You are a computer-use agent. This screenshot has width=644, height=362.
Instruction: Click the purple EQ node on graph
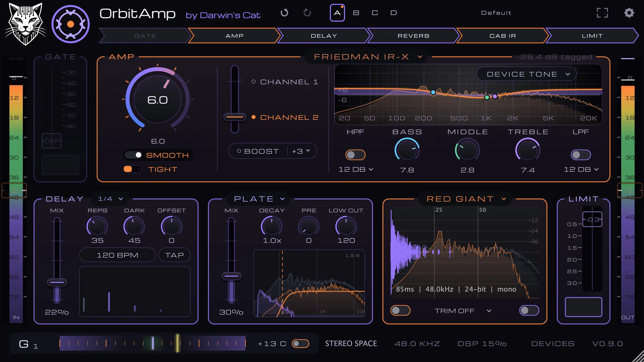coord(495,96)
